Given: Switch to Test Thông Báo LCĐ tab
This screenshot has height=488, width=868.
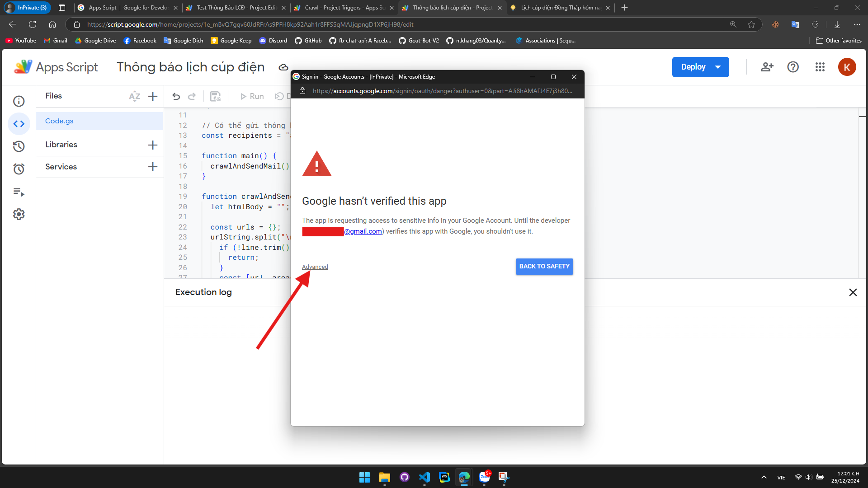Looking at the screenshot, I should 236,8.
